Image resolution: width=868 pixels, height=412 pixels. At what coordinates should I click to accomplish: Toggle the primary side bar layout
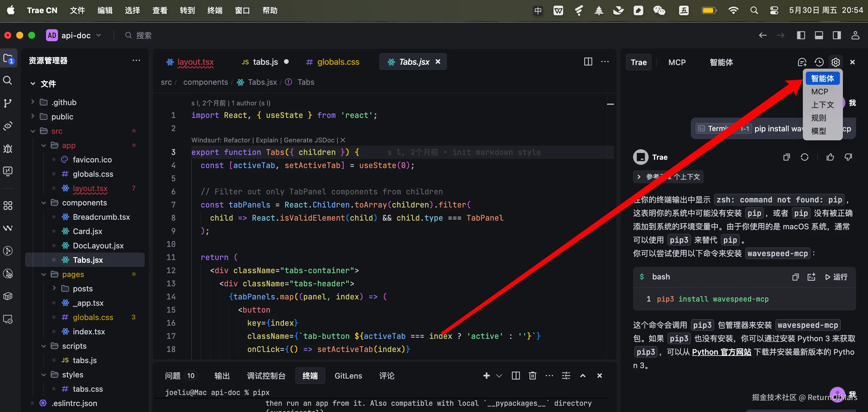tap(801, 35)
